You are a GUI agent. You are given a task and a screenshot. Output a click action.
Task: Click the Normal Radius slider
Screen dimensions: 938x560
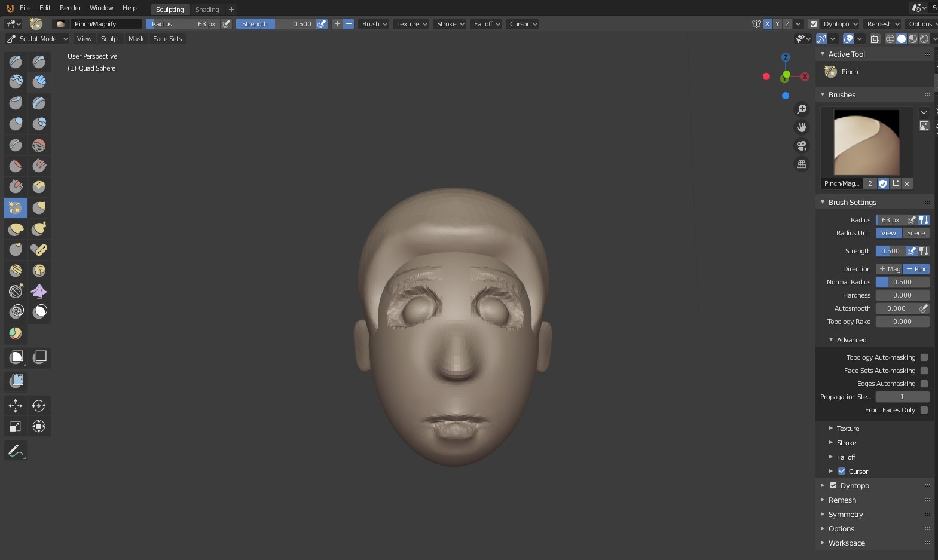(902, 282)
